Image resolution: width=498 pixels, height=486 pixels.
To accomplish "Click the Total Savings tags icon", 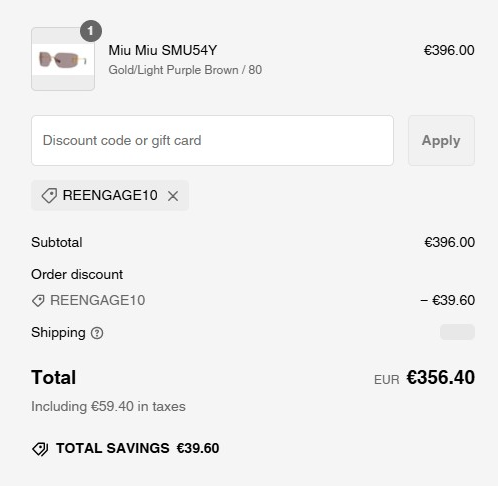I will click(x=40, y=448).
